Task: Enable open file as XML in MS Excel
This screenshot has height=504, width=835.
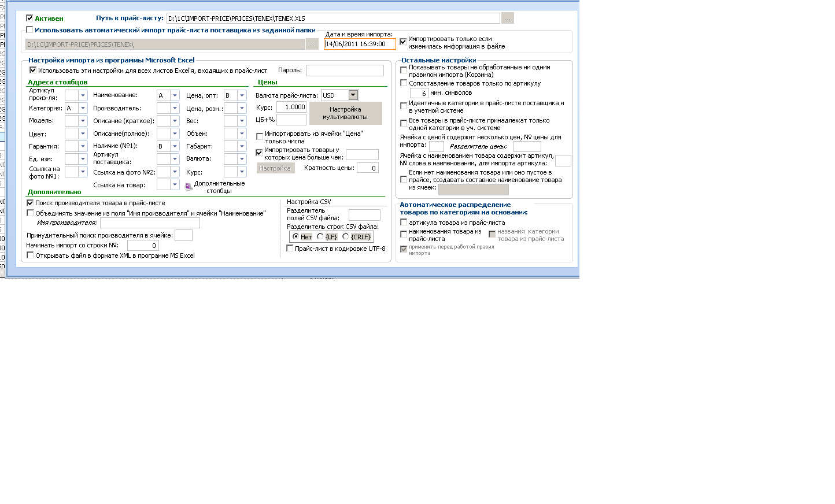Action: [30, 255]
